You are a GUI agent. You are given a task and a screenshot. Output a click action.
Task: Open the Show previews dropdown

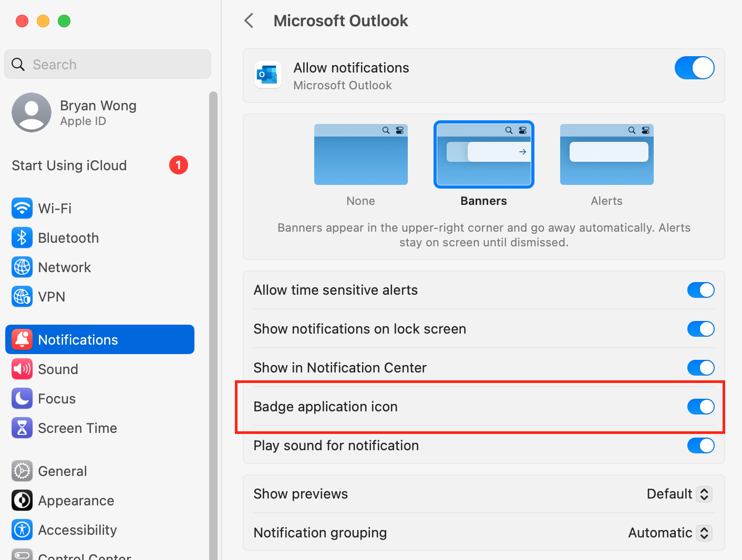[x=679, y=494]
